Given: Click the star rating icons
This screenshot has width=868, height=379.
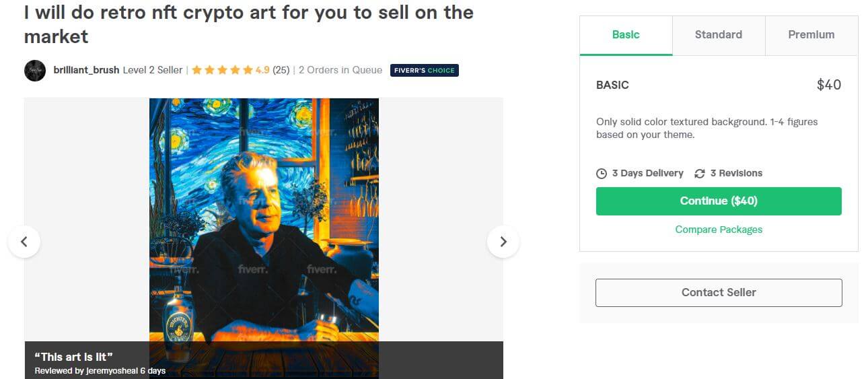Looking at the screenshot, I should (x=222, y=70).
